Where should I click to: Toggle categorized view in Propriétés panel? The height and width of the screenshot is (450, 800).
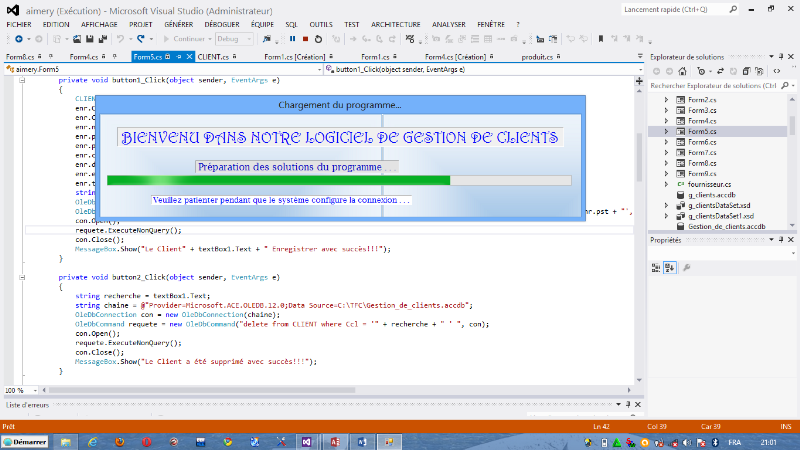[657, 267]
